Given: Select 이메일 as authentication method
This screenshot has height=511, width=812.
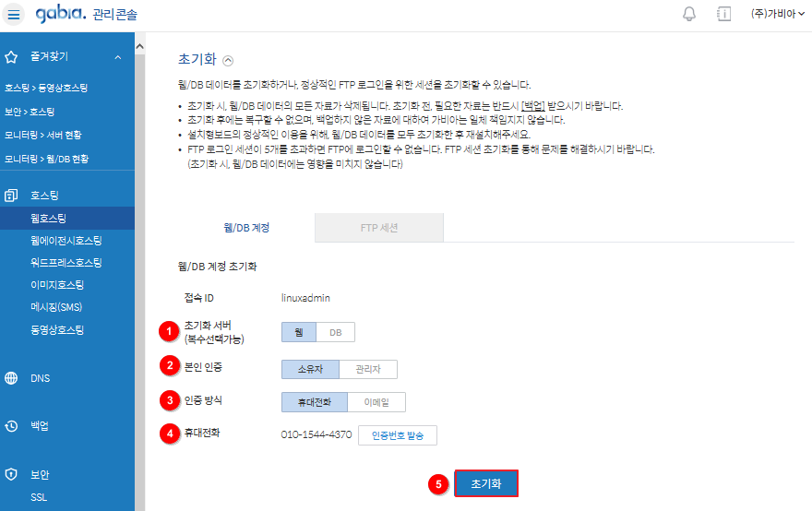Looking at the screenshot, I should tap(376, 402).
